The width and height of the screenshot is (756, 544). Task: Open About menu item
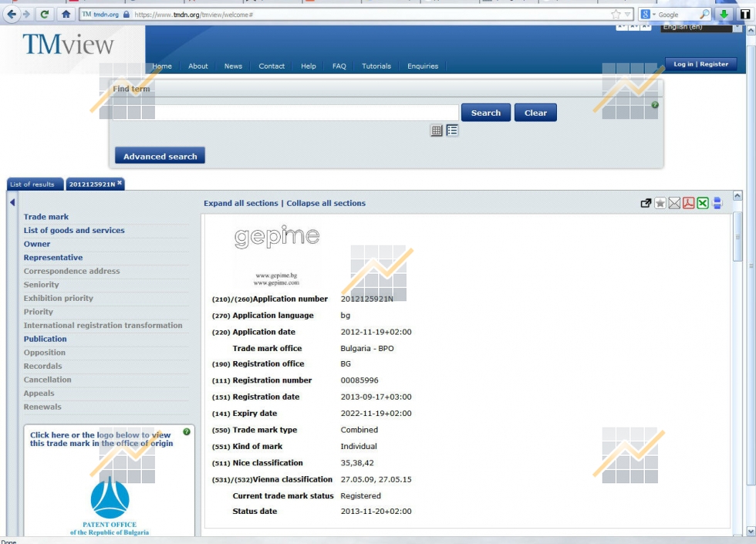pyautogui.click(x=198, y=66)
